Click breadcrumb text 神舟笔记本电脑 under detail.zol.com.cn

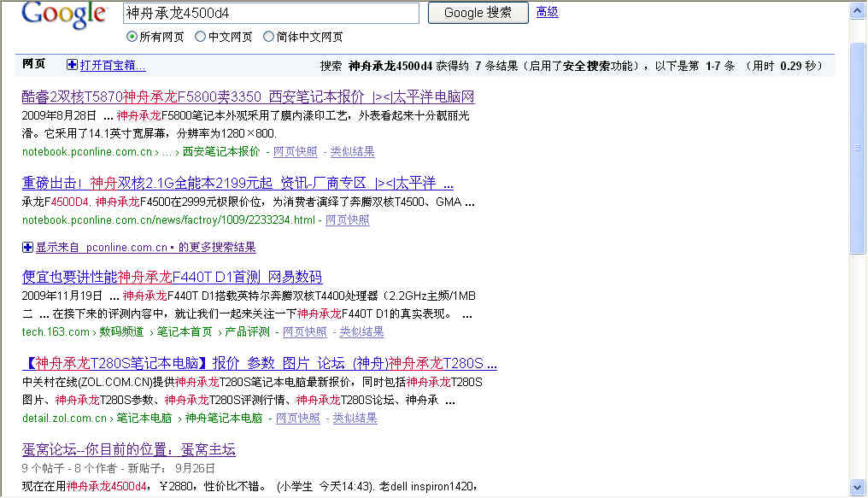point(224,418)
